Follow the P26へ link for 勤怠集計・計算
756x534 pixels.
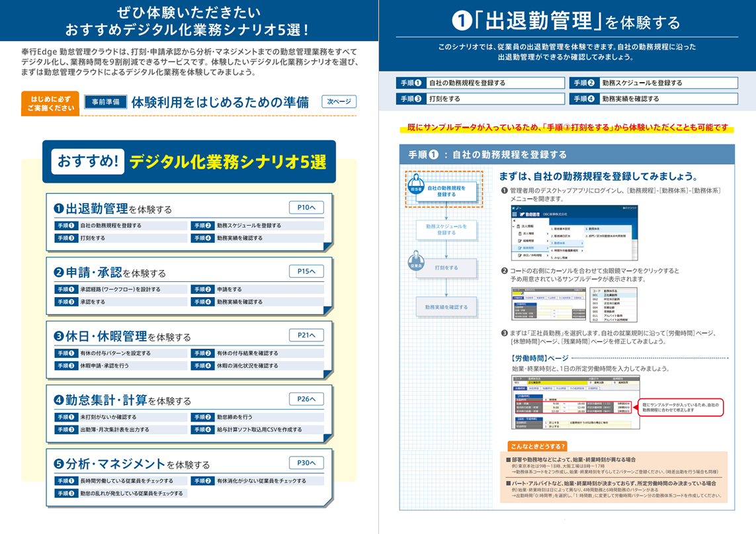tap(306, 399)
